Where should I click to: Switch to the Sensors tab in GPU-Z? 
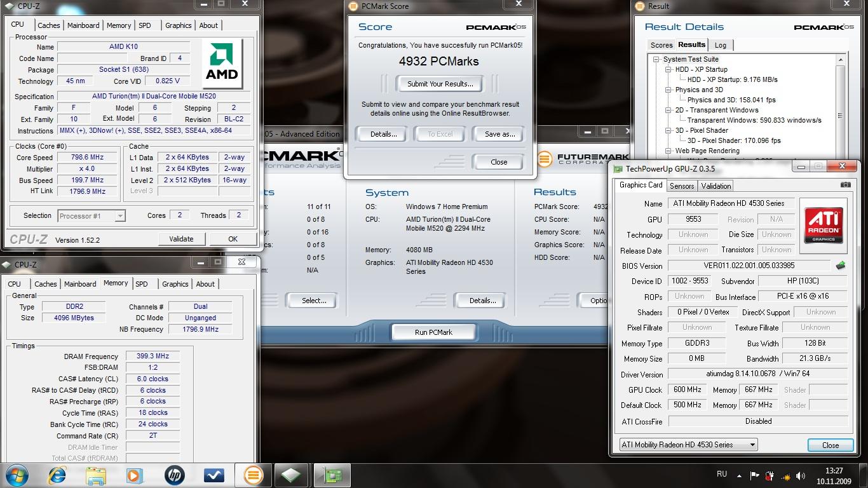(682, 186)
